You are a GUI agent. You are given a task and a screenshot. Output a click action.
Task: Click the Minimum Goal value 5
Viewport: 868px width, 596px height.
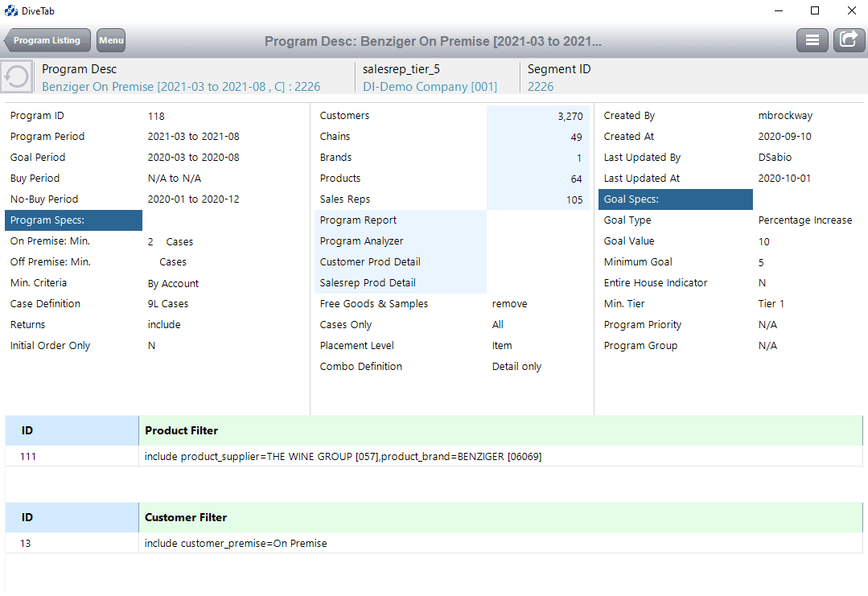point(761,263)
